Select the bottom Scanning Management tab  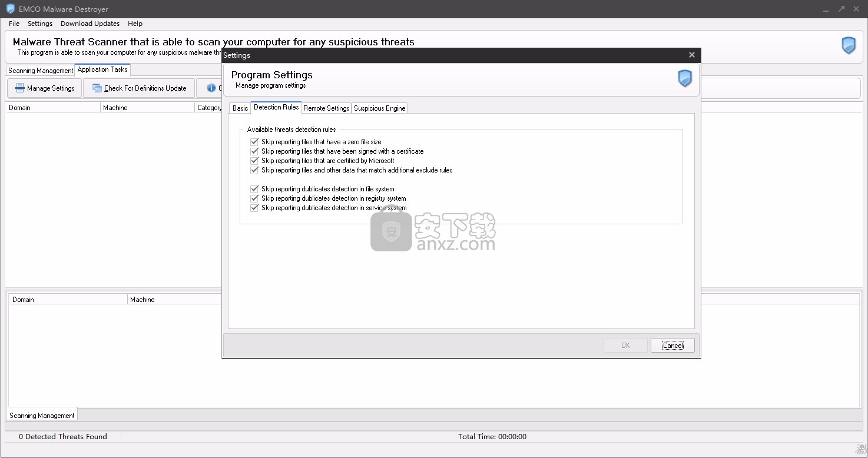[x=42, y=415]
